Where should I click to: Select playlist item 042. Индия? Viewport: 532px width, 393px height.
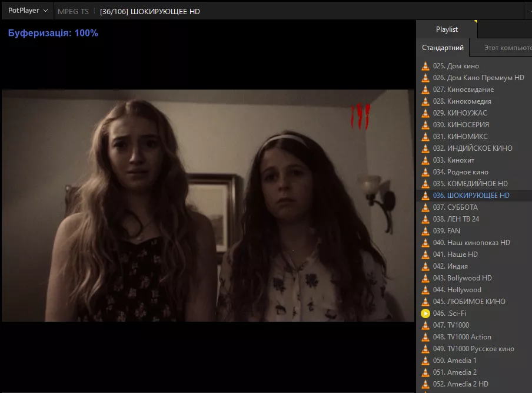click(x=474, y=266)
